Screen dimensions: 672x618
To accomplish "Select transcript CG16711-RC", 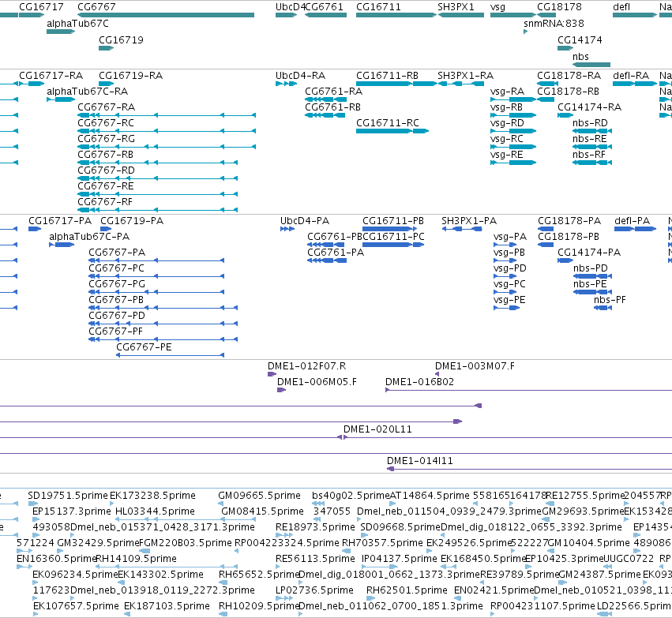I will click(388, 123).
